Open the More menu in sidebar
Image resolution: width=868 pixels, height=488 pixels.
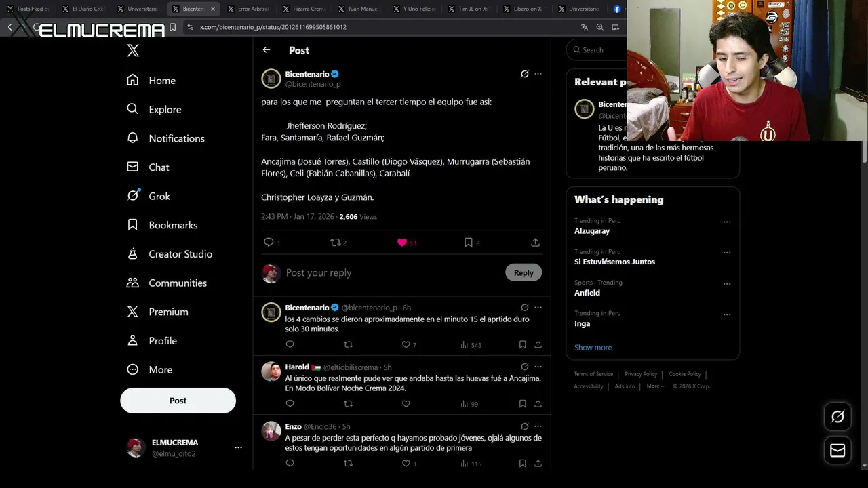[x=150, y=369]
